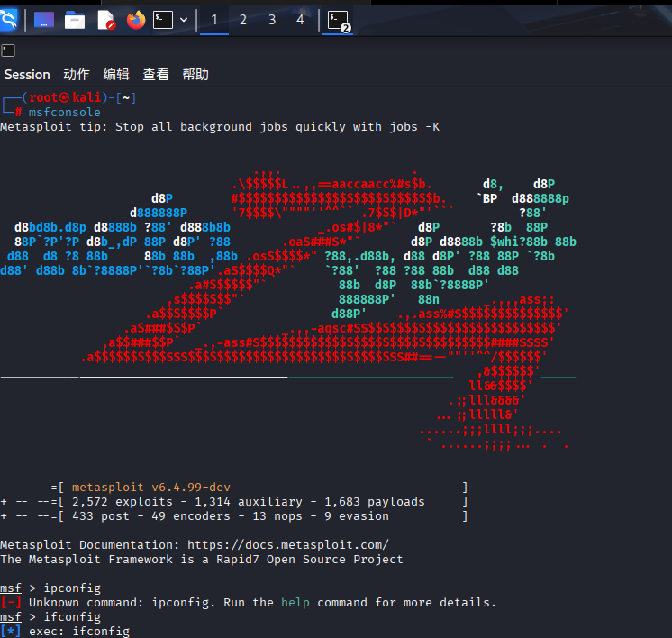Switch to workspace 4

[x=300, y=20]
